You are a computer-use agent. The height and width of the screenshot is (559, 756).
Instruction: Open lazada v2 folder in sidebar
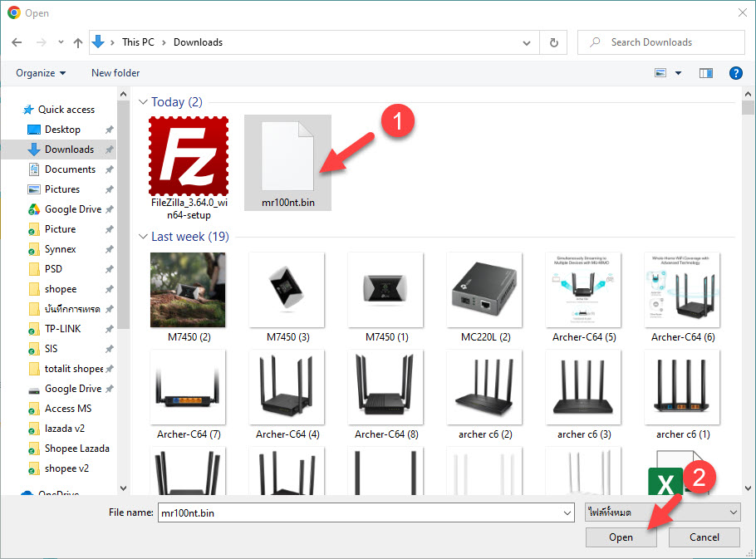(56, 429)
